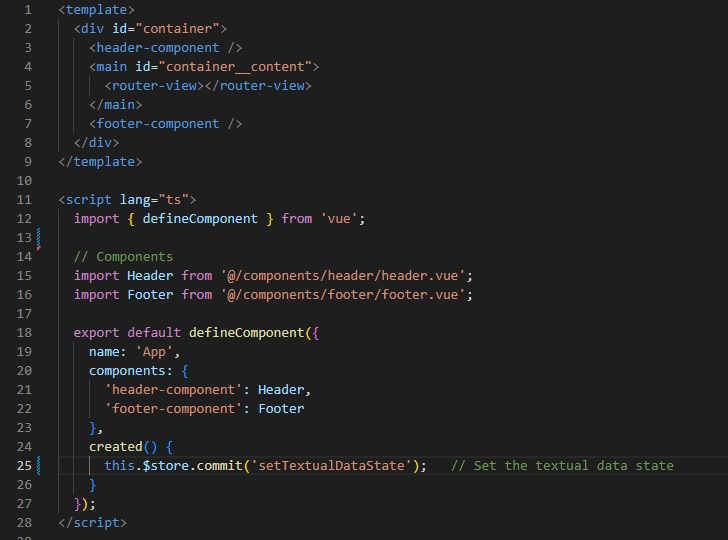Screen dimensions: 728x540
Task: Click the lang="ts" attribute on the script tag
Action: coord(154,200)
